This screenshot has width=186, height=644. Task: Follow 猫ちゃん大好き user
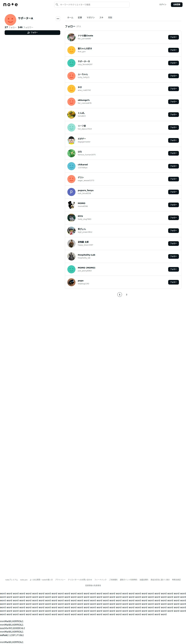[173, 50]
